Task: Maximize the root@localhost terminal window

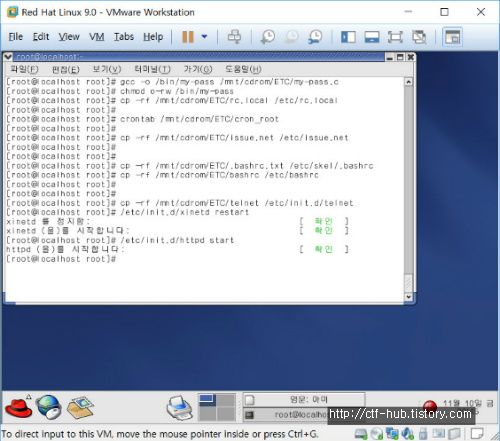Action: 400,57
